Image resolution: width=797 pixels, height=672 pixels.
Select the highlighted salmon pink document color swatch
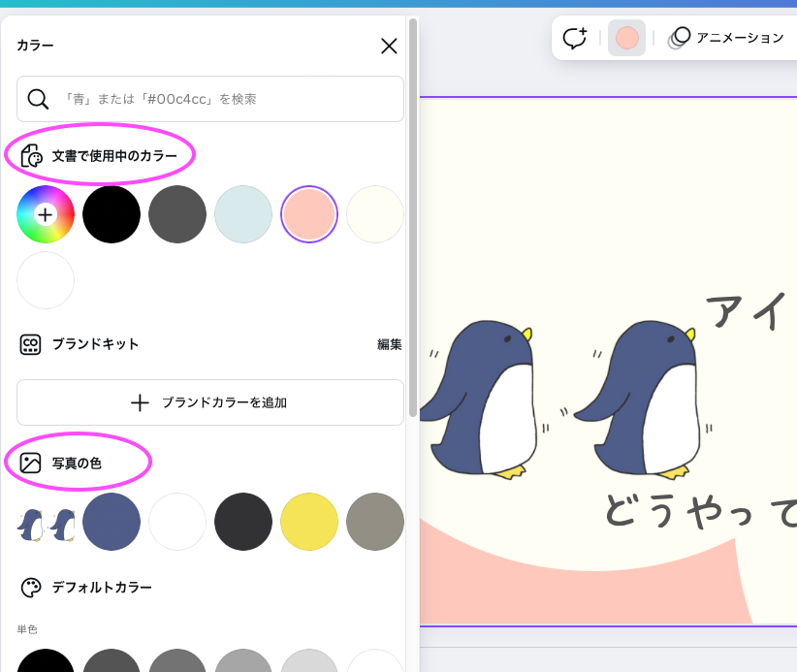click(309, 214)
